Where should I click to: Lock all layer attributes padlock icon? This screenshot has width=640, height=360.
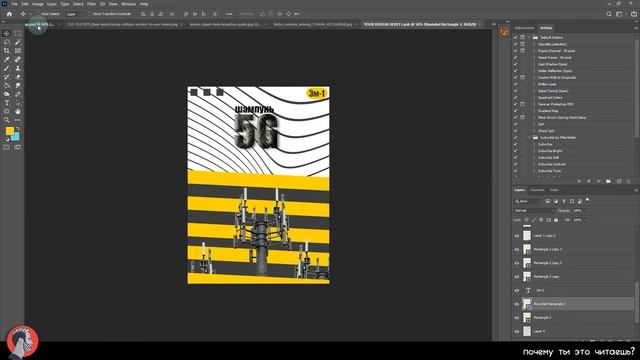pyautogui.click(x=556, y=220)
